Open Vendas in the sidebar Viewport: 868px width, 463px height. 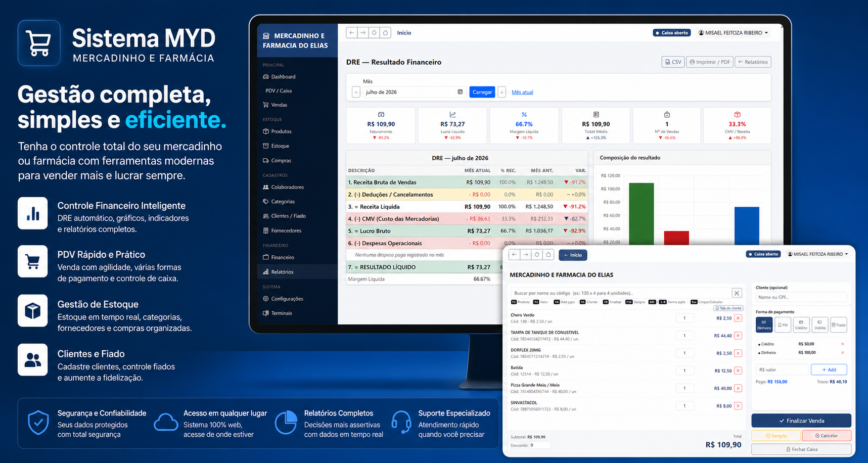point(275,105)
